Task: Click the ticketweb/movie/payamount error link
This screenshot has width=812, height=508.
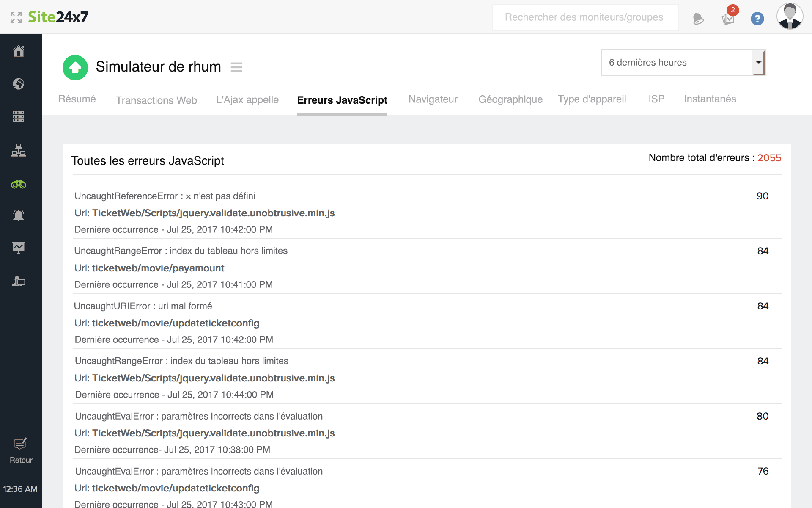Action: click(158, 268)
